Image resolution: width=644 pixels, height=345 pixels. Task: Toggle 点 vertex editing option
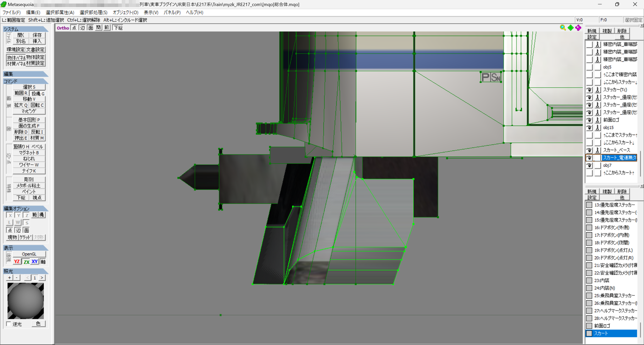[10, 230]
